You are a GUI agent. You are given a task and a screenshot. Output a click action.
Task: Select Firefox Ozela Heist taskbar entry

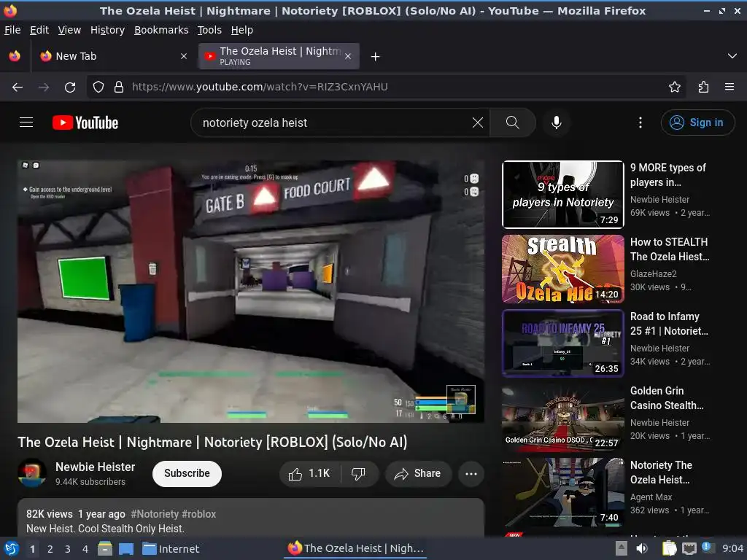pyautogui.click(x=356, y=548)
